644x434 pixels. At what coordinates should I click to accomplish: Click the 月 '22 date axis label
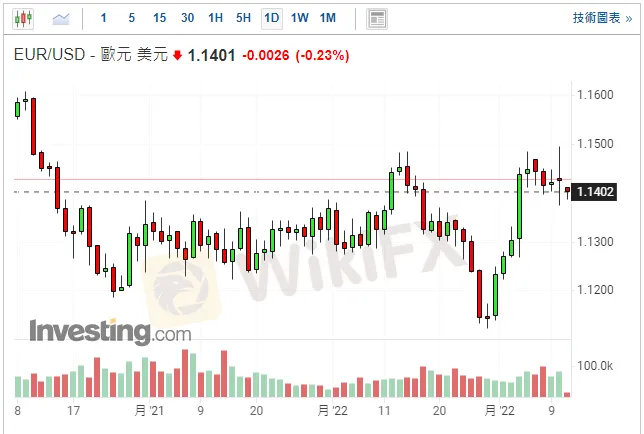[334, 410]
